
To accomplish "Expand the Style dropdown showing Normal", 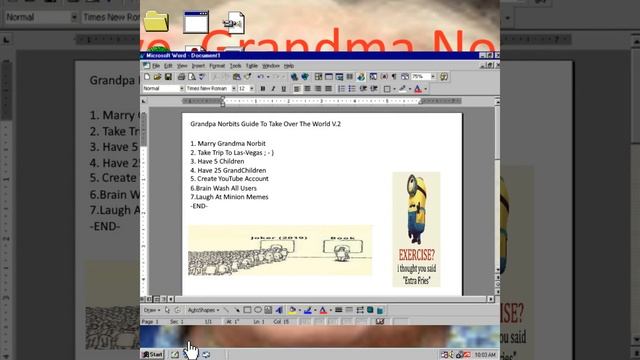I will [x=182, y=89].
